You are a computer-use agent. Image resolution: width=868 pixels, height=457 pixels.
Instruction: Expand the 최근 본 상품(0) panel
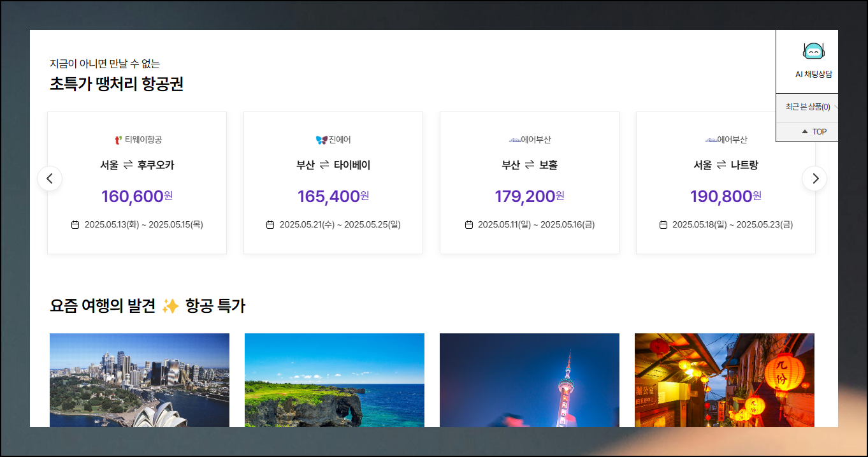point(807,107)
